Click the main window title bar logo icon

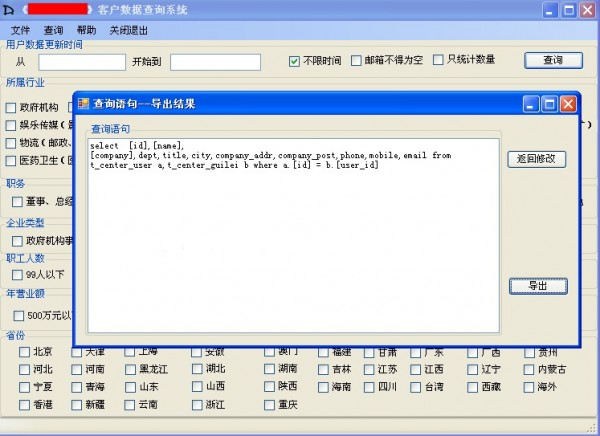(8, 9)
